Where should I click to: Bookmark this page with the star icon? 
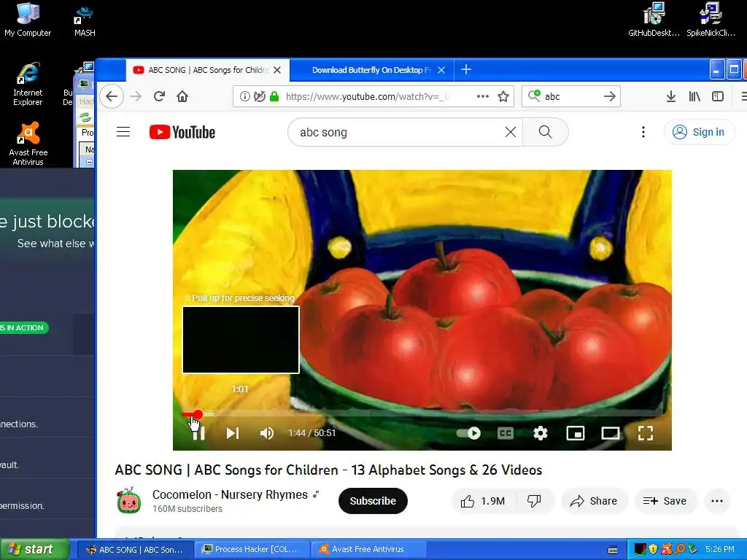(503, 97)
